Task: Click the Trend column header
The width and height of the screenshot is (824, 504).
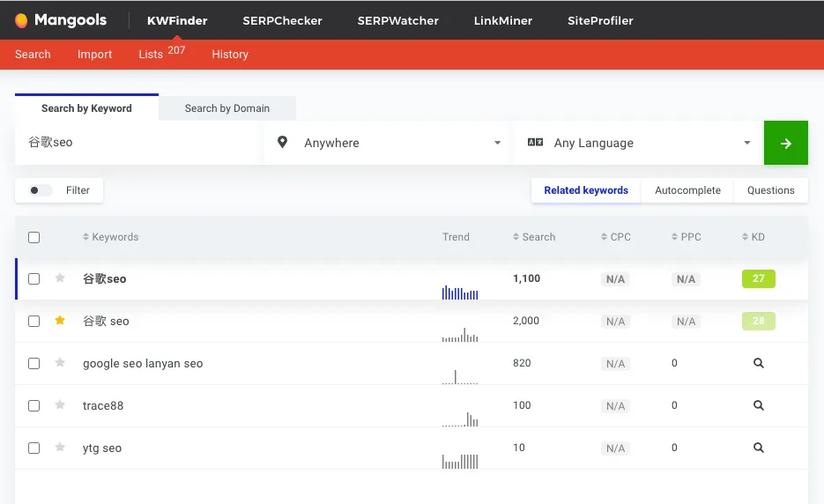Action: tap(456, 237)
